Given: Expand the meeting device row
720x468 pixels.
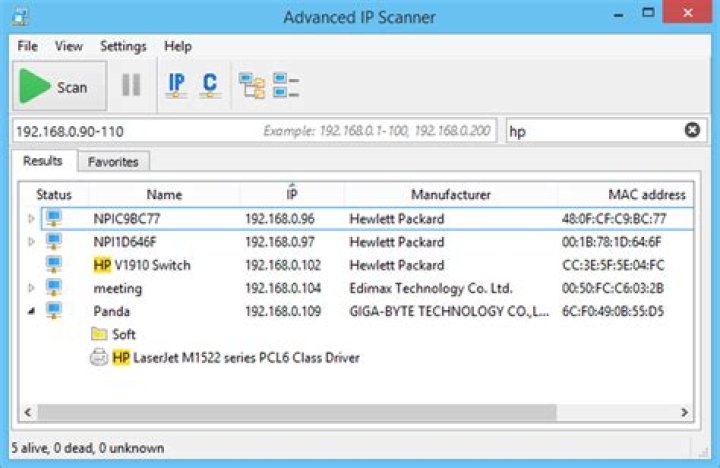Looking at the screenshot, I should pyautogui.click(x=30, y=288).
